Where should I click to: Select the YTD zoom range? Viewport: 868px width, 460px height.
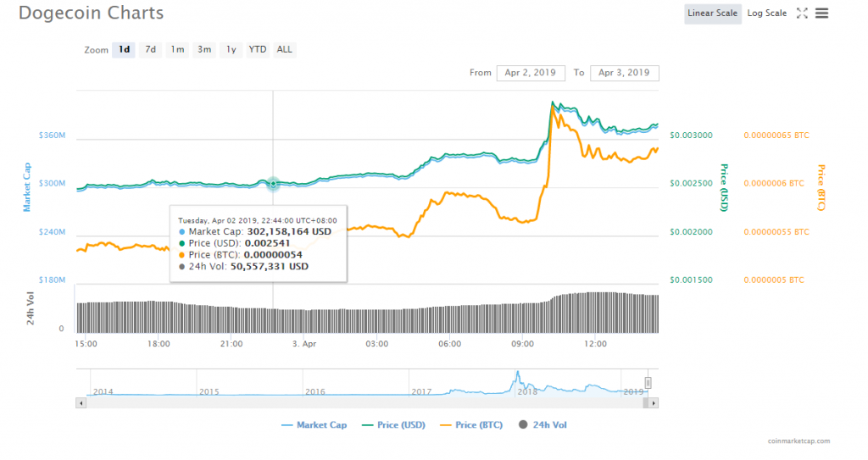pyautogui.click(x=258, y=50)
